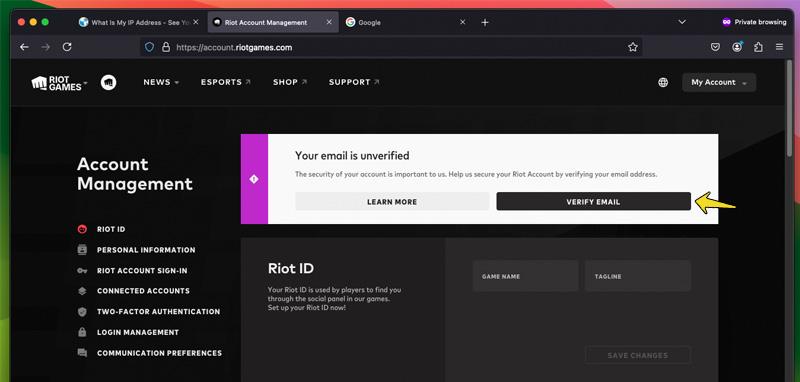
Task: Go to RIOT ACCOUNT SIGN-IN section
Action: [142, 271]
